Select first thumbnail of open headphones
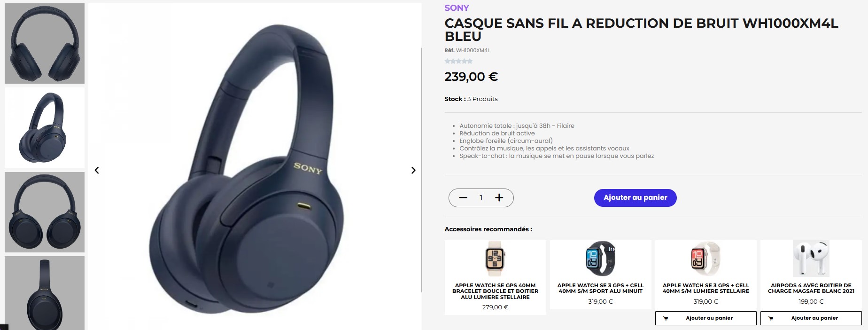Image resolution: width=868 pixels, height=330 pixels. pyautogui.click(x=45, y=43)
